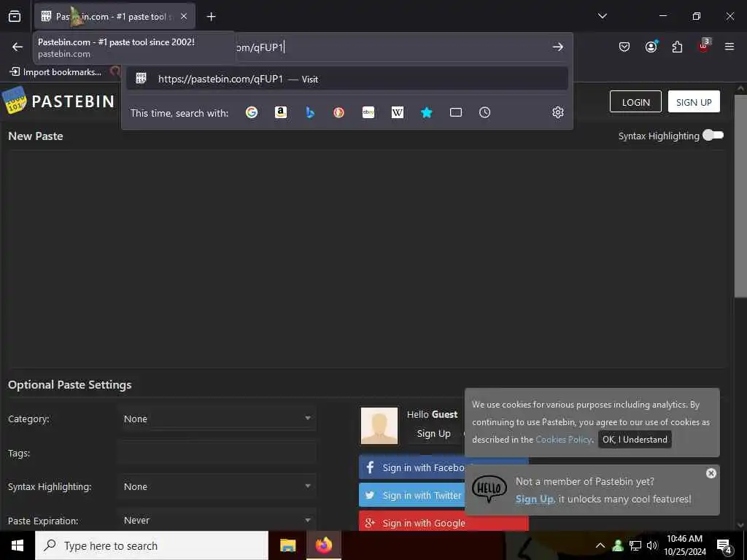Click the Sign Up link in member popup
The height and width of the screenshot is (560, 747).
[x=535, y=499]
